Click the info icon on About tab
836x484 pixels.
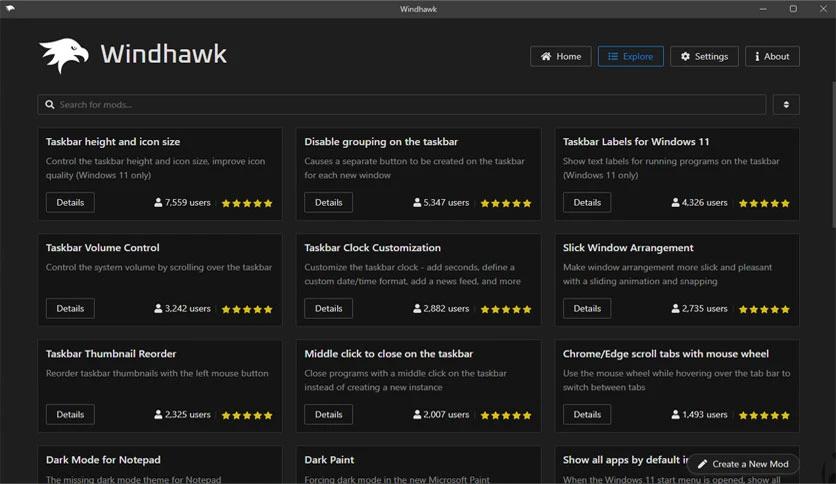[x=757, y=57]
